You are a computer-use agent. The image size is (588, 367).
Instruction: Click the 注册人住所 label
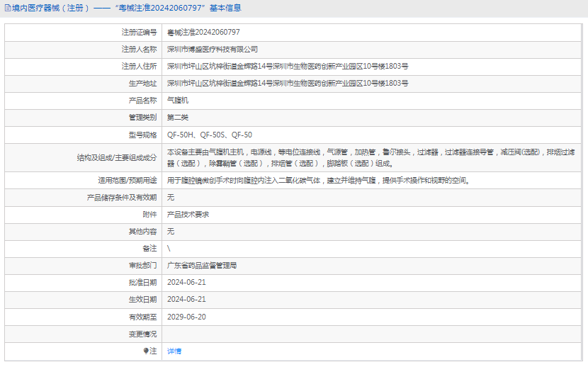click(139, 67)
